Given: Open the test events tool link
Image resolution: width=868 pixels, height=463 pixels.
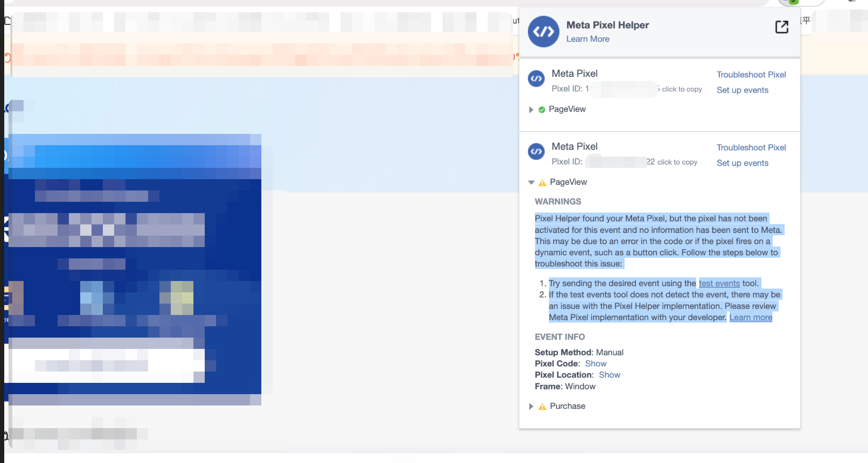Looking at the screenshot, I should coord(719,283).
